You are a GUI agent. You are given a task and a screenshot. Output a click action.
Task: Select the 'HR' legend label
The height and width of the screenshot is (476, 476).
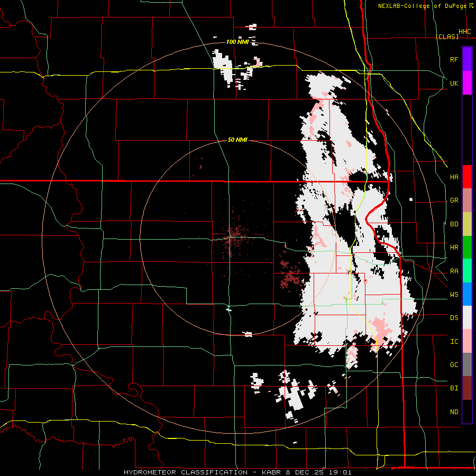[x=454, y=248]
